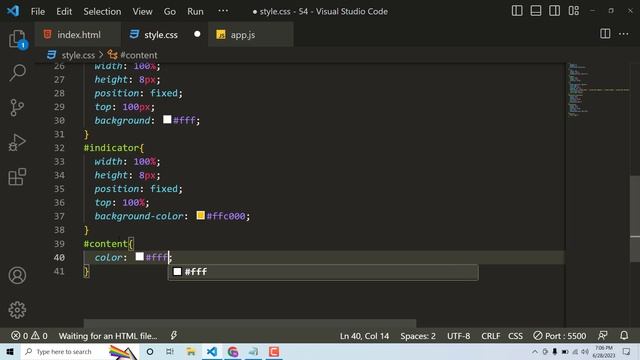The width and height of the screenshot is (640, 360).
Task: Open Windows Action Center
Action: click(x=627, y=351)
